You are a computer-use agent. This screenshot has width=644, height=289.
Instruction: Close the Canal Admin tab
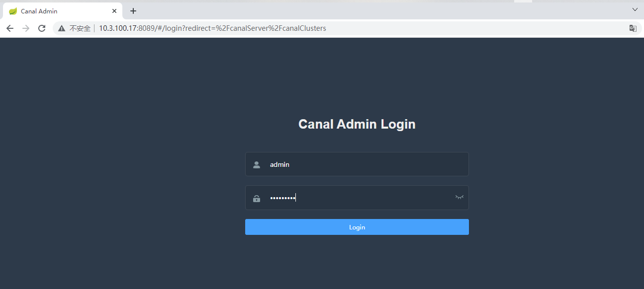[114, 11]
